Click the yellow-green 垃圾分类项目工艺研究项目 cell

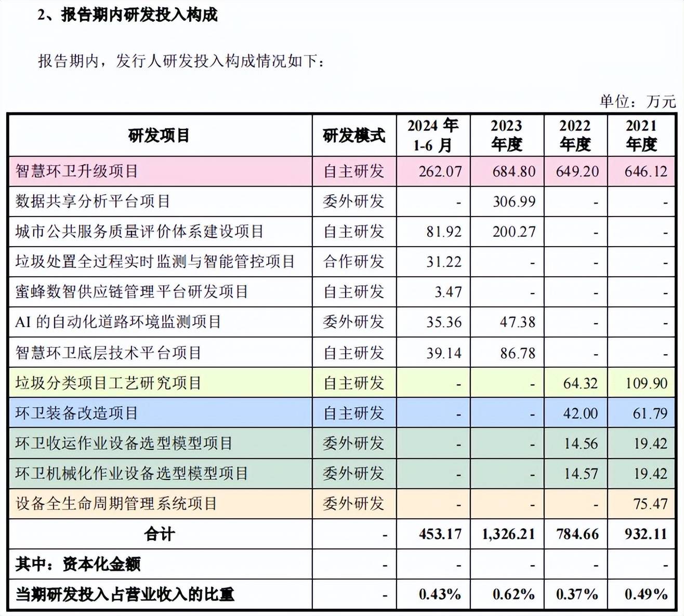coord(108,383)
